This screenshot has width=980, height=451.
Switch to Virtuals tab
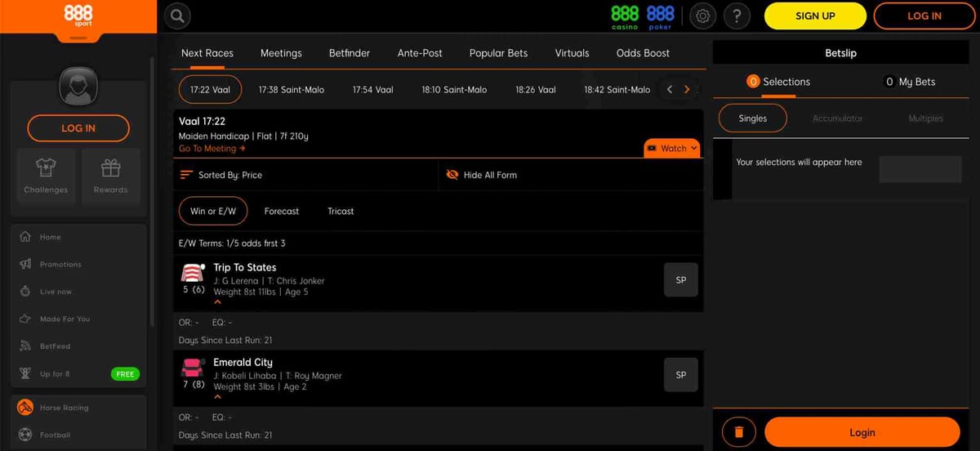click(572, 53)
